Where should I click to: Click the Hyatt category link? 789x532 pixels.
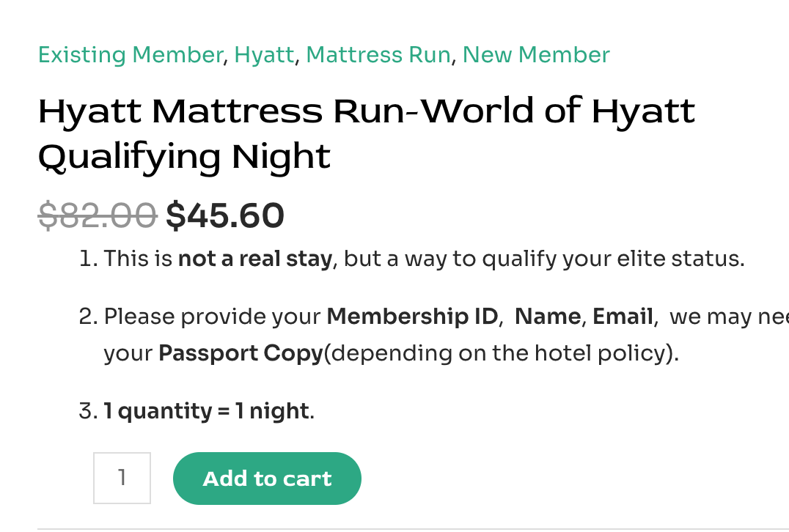pos(264,55)
